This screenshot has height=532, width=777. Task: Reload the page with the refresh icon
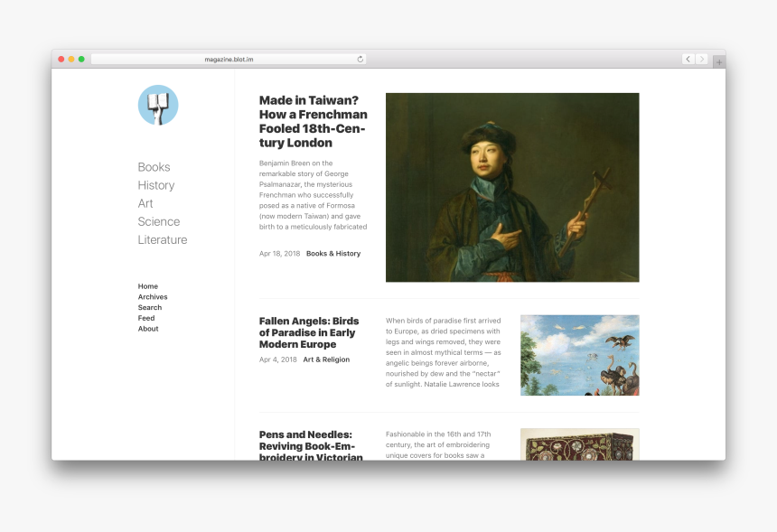[x=360, y=60]
